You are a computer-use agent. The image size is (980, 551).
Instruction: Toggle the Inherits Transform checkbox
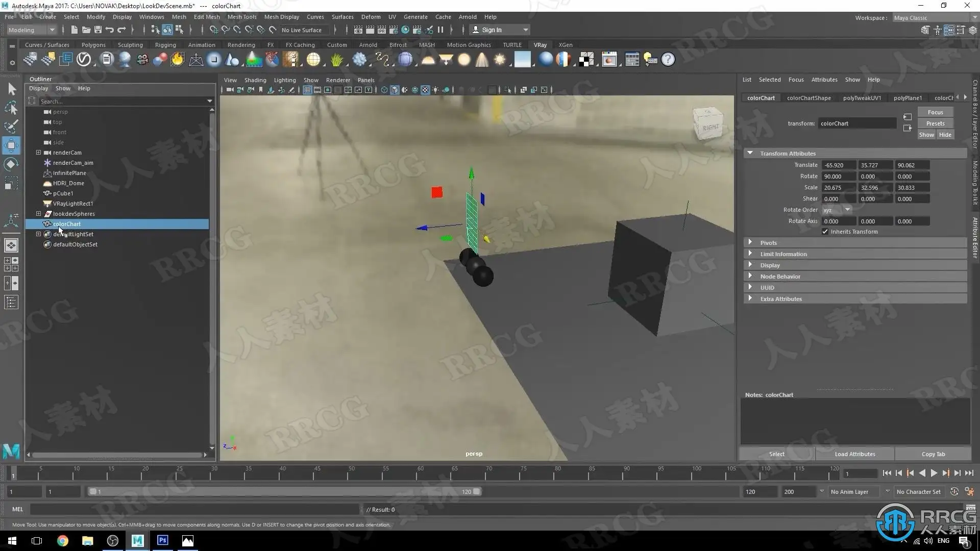(x=825, y=232)
